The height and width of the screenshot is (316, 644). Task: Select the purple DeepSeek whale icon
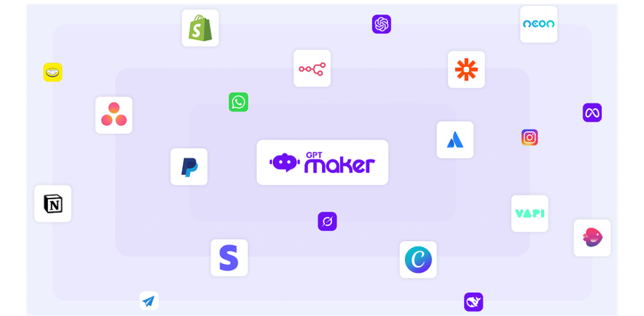[x=474, y=302]
